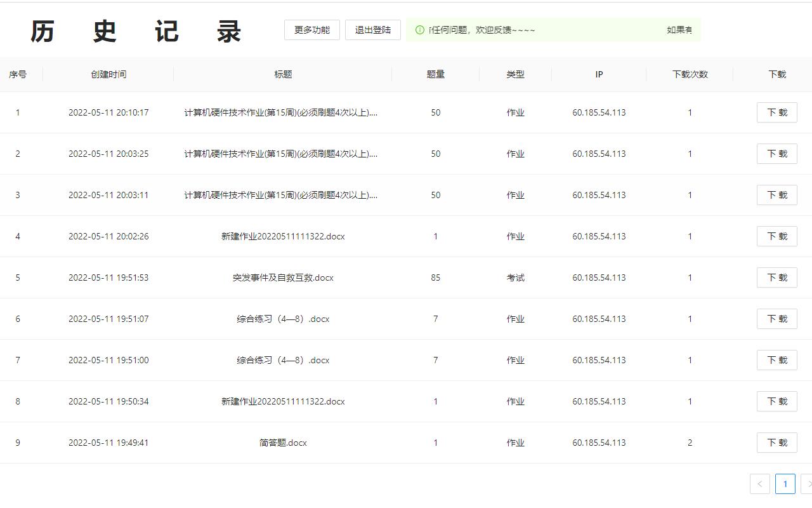The height and width of the screenshot is (508, 812).
Task: Select page 1 in pagination
Action: (x=785, y=483)
